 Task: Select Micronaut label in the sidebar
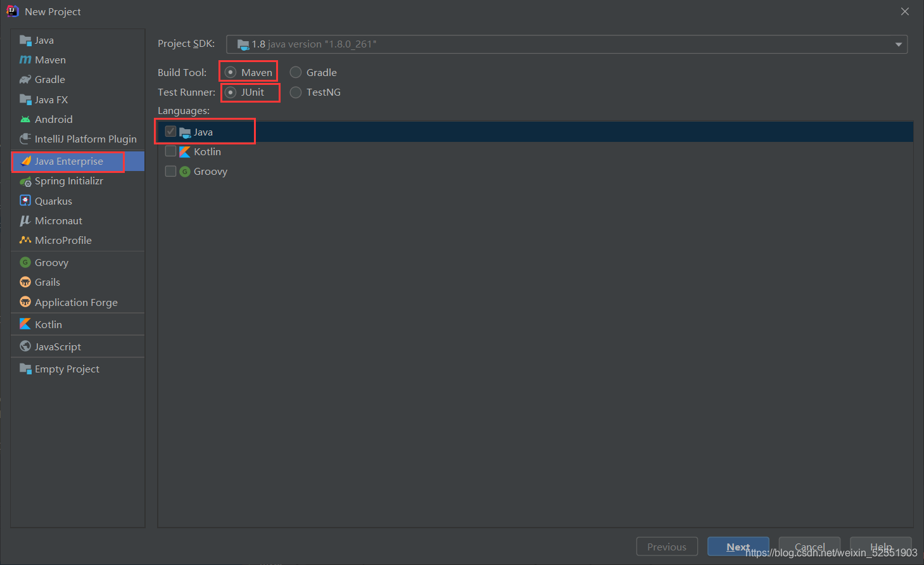[x=58, y=220]
